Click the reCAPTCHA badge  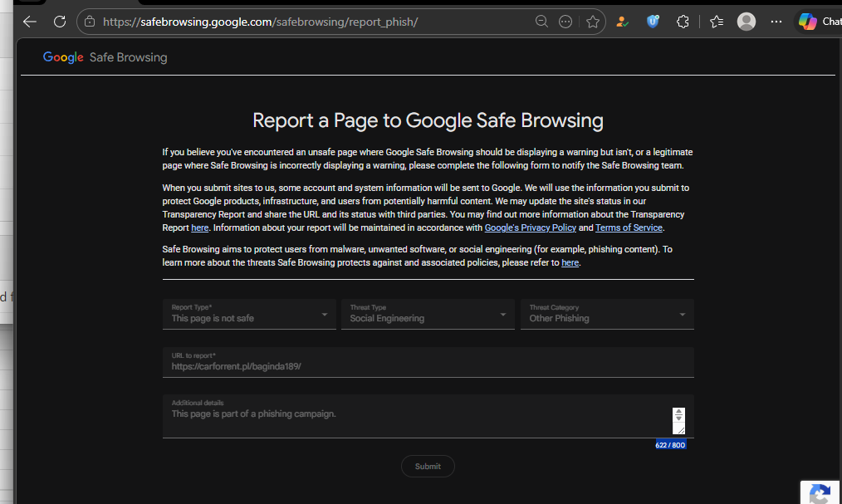click(821, 492)
